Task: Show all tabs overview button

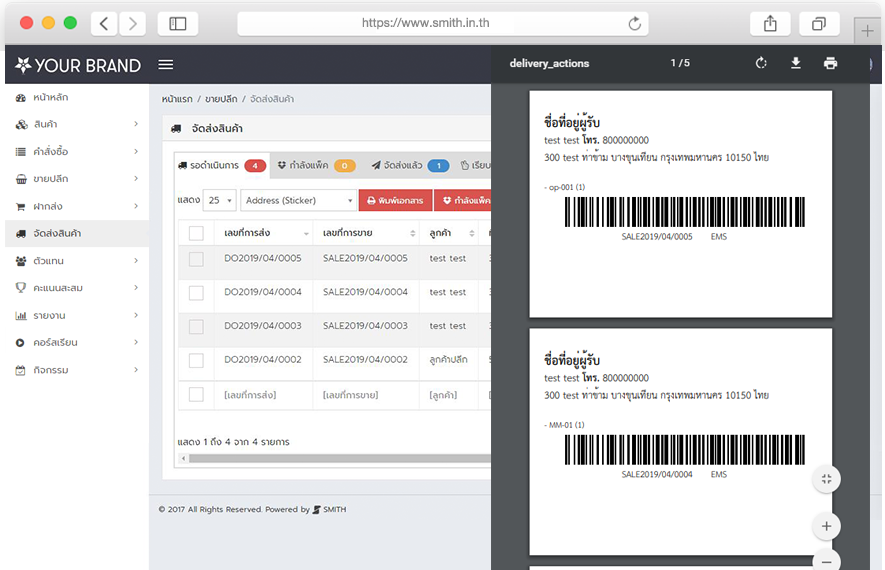Action: (x=819, y=24)
